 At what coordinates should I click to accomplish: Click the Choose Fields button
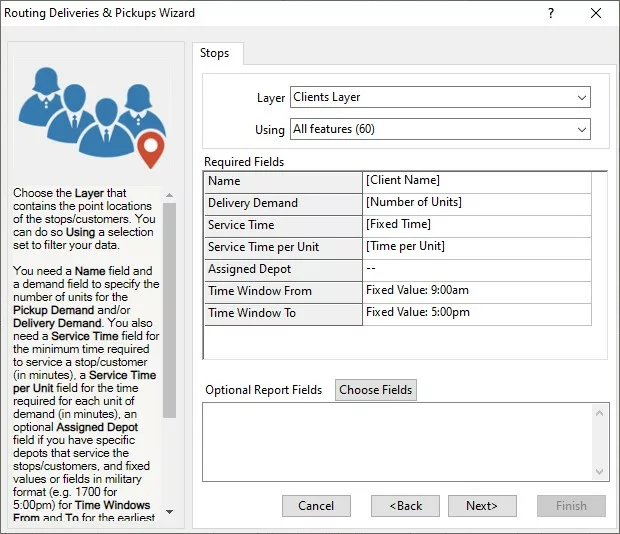pyautogui.click(x=375, y=390)
